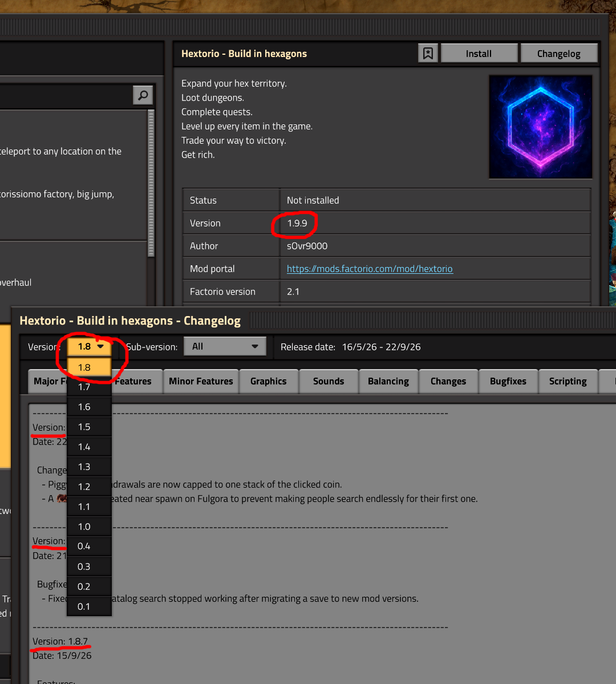Switch to the Changes tab

click(x=448, y=381)
